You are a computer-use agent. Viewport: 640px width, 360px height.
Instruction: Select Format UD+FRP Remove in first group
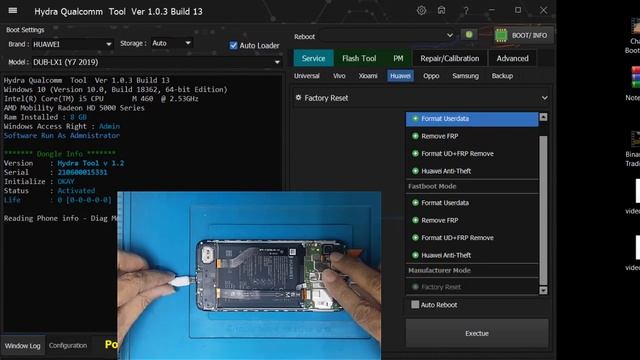pyautogui.click(x=472, y=154)
